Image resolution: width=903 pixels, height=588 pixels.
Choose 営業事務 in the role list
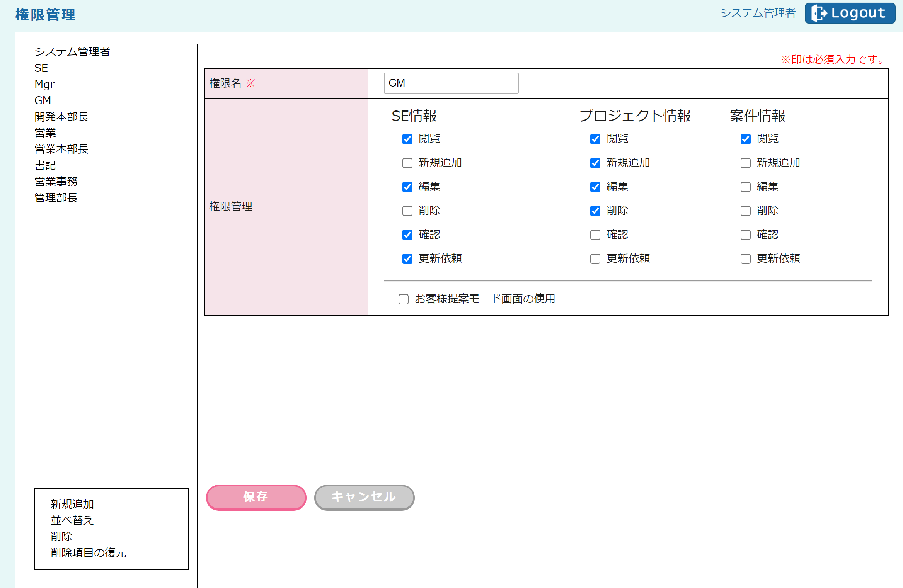pyautogui.click(x=56, y=182)
